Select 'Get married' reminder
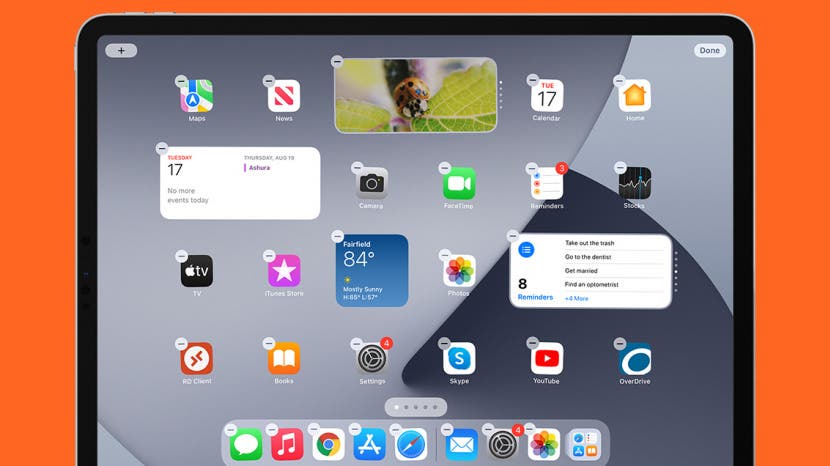This screenshot has height=466, width=830. pyautogui.click(x=581, y=271)
